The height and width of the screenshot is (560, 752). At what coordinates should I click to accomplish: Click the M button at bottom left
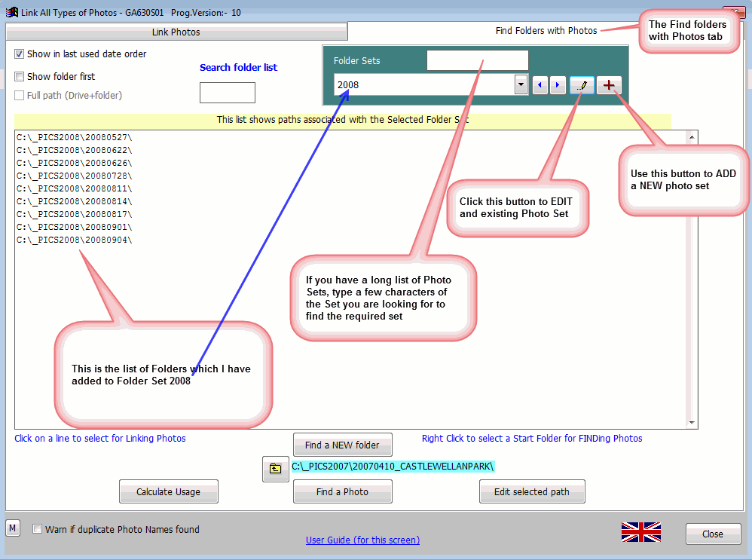[x=13, y=528]
